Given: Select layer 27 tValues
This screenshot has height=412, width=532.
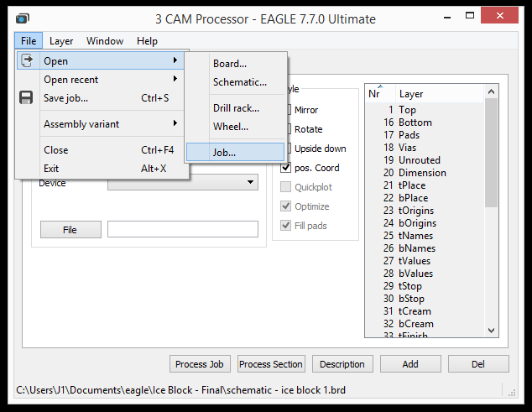Looking at the screenshot, I should pyautogui.click(x=425, y=261).
